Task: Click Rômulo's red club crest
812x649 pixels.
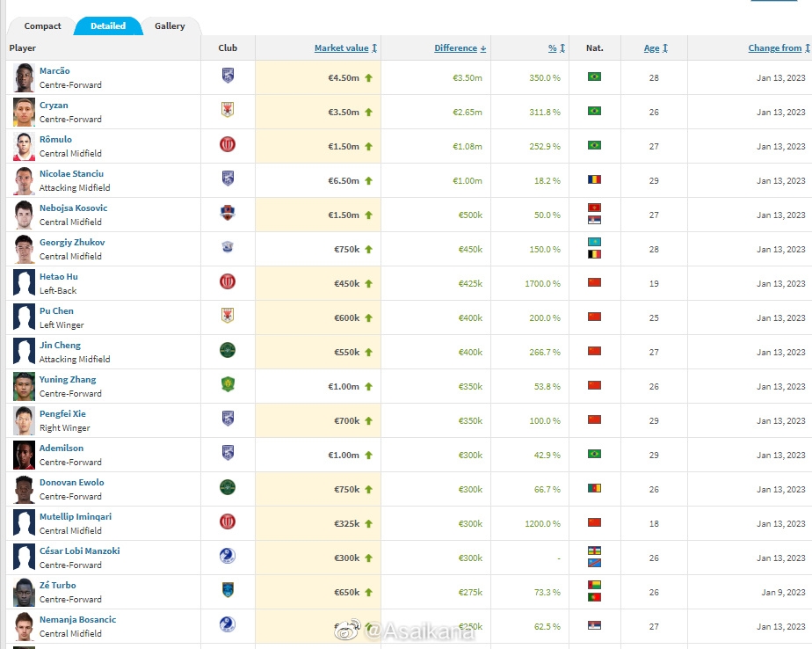Action: click(228, 144)
